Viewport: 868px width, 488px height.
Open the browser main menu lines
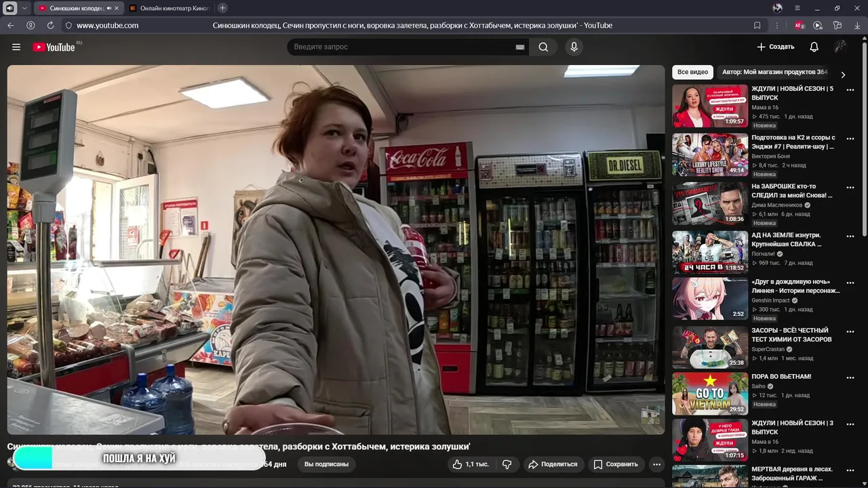point(797,8)
